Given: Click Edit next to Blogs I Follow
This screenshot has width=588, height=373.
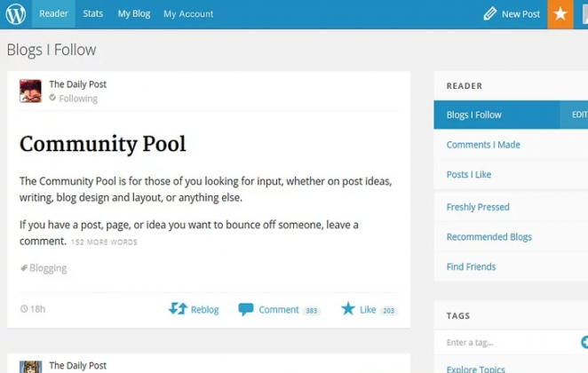Looking at the screenshot, I should tap(578, 115).
